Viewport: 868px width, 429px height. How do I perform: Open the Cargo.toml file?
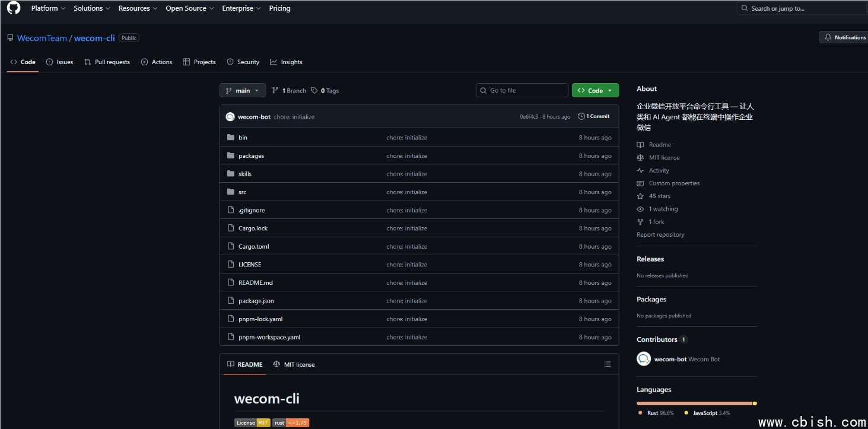pyautogui.click(x=253, y=247)
